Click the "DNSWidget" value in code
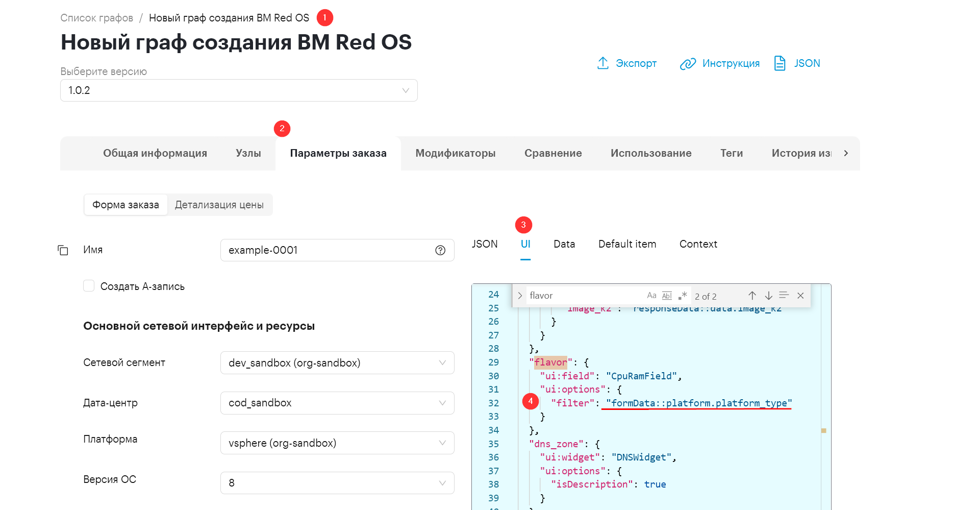 pyautogui.click(x=641, y=457)
